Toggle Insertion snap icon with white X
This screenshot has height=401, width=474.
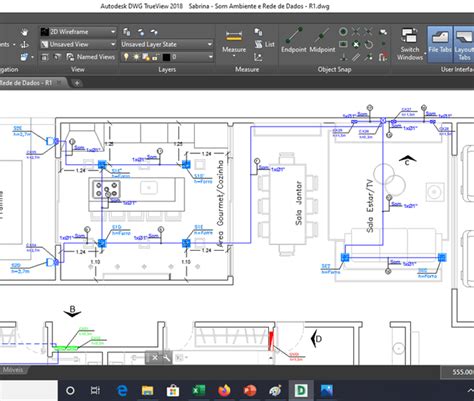click(x=356, y=44)
